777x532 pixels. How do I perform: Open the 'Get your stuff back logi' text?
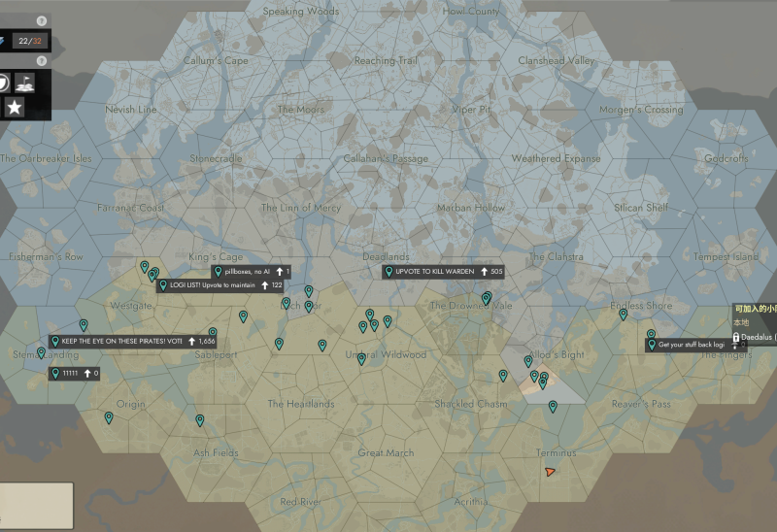[x=692, y=345]
